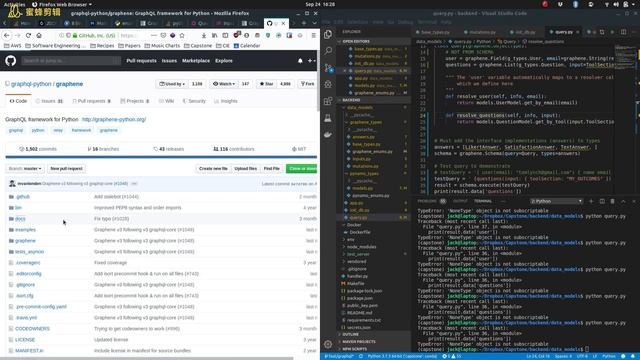Select the terminal shell dropdown showing Python
640x360 pixels.
[556, 201]
